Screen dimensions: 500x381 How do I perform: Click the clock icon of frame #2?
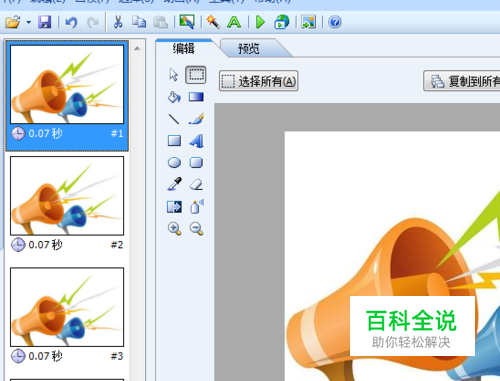(18, 245)
